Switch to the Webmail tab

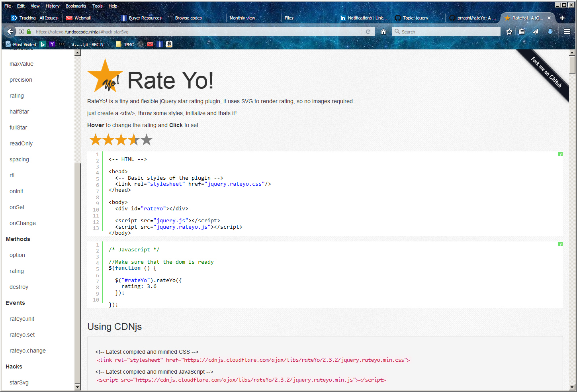[82, 18]
